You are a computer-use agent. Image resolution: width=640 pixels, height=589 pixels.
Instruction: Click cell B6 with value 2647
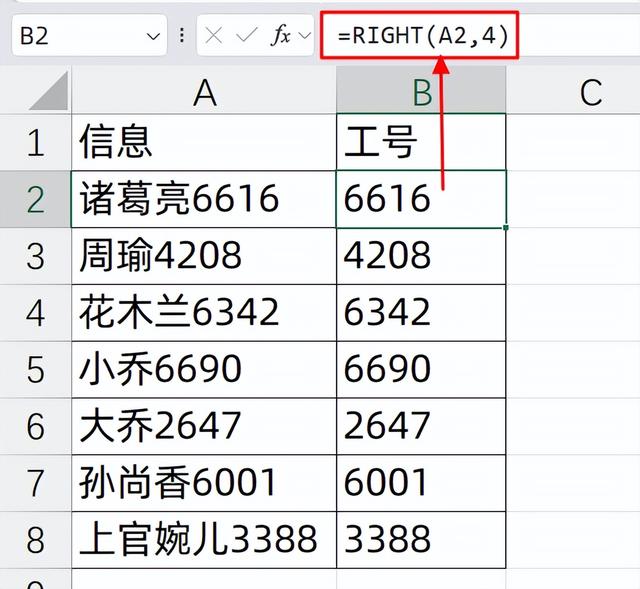pyautogui.click(x=421, y=426)
